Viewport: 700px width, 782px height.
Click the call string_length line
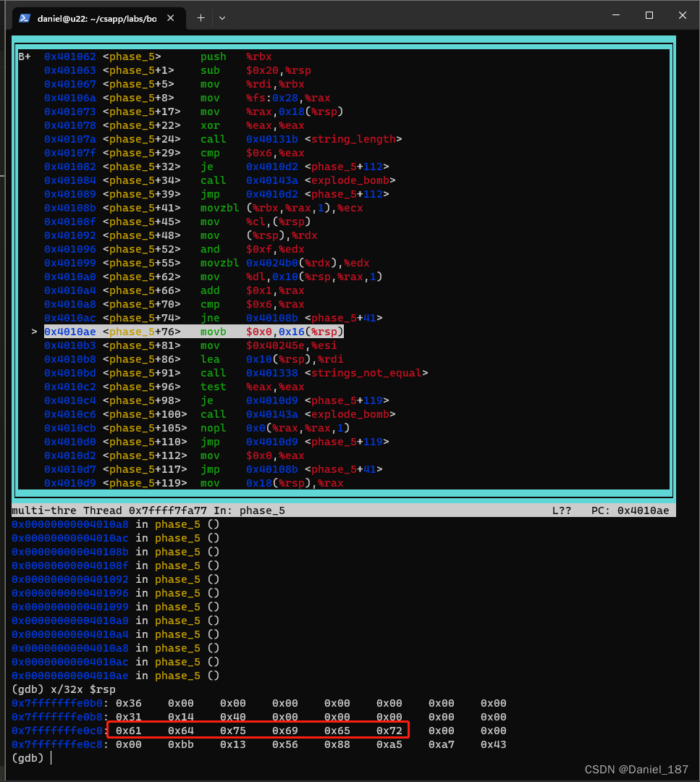coord(223,139)
